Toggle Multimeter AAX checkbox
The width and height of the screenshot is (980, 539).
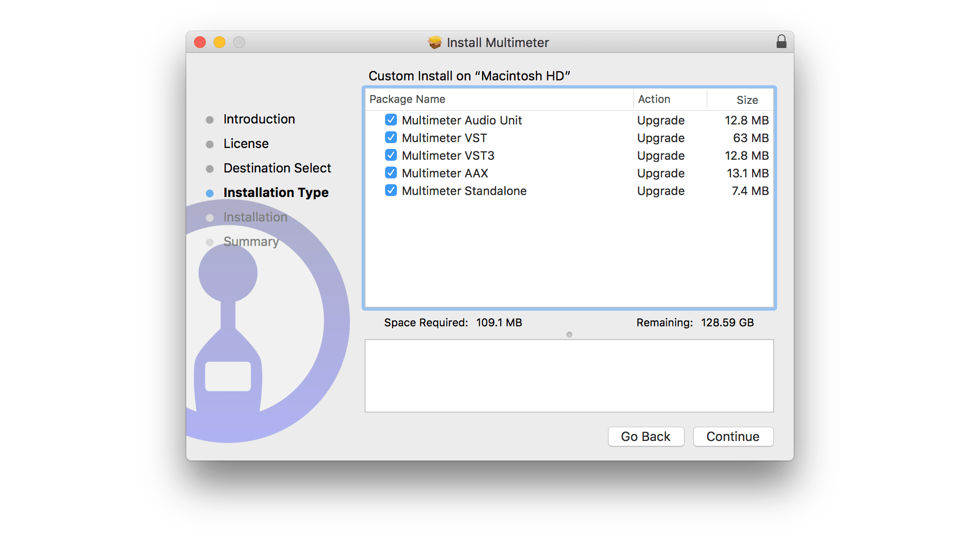pyautogui.click(x=391, y=172)
